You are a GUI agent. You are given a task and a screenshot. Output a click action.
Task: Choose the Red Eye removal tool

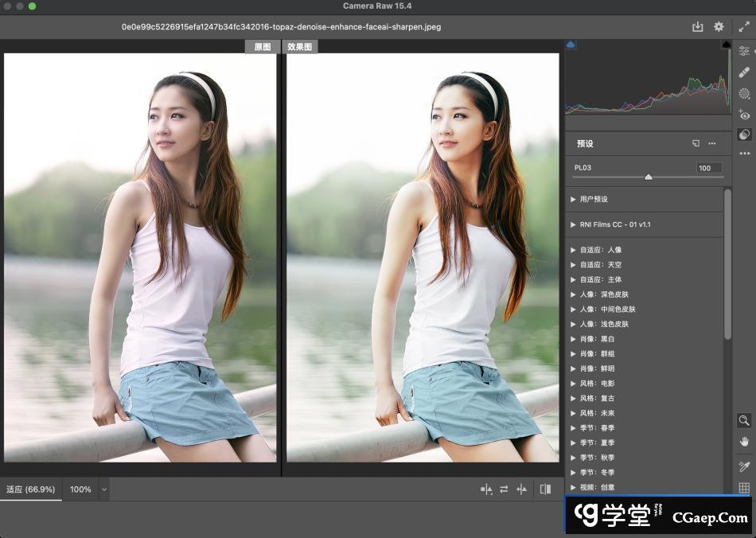744,115
